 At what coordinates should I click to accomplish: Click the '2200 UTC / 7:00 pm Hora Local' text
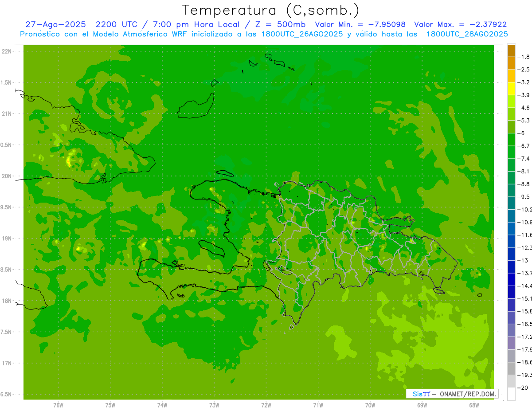coord(168,24)
